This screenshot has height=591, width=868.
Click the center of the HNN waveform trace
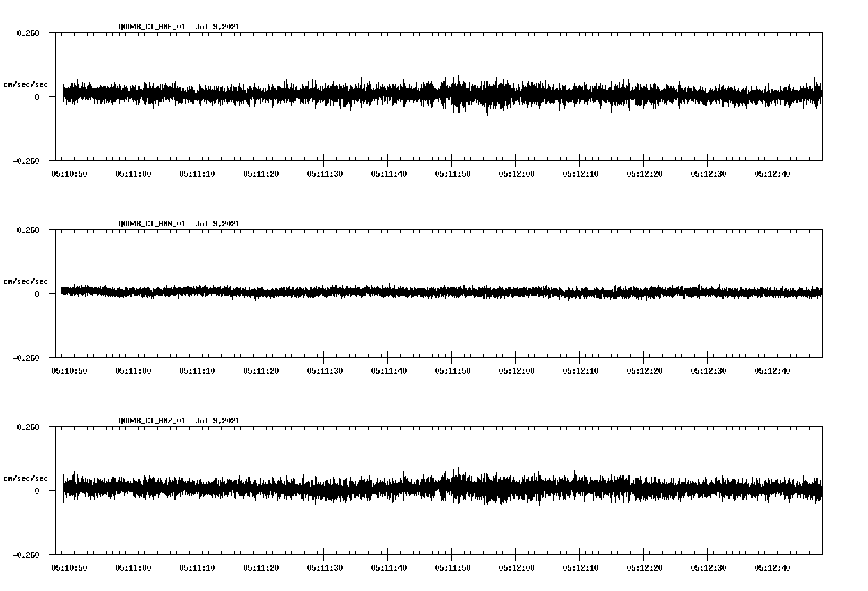[x=441, y=292]
